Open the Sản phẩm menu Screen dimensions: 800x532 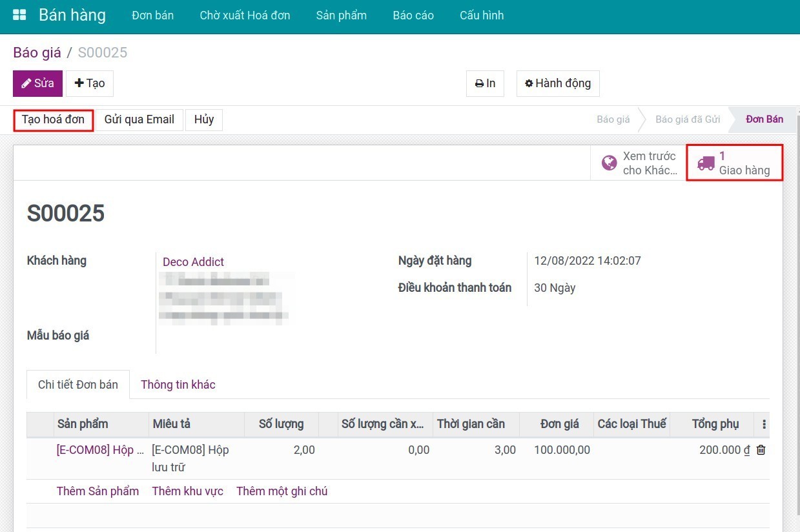[342, 15]
